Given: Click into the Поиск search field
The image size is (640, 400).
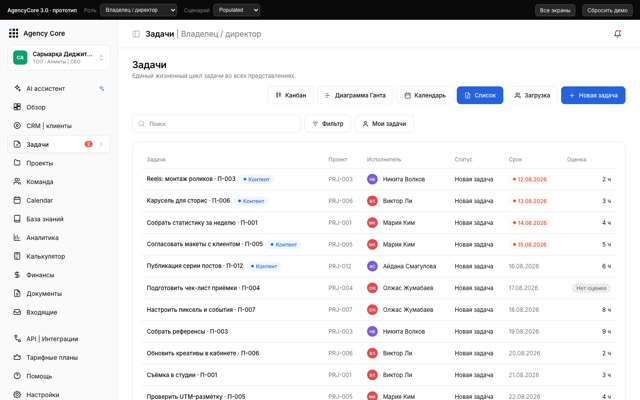Looking at the screenshot, I should (x=216, y=124).
